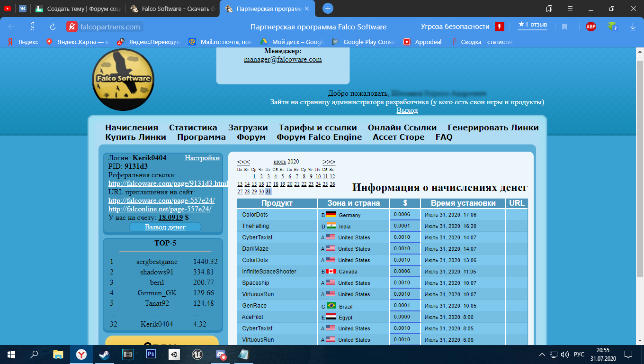This screenshot has width=644, height=364.
Task: Show hidden system tray icons
Action: [542, 355]
